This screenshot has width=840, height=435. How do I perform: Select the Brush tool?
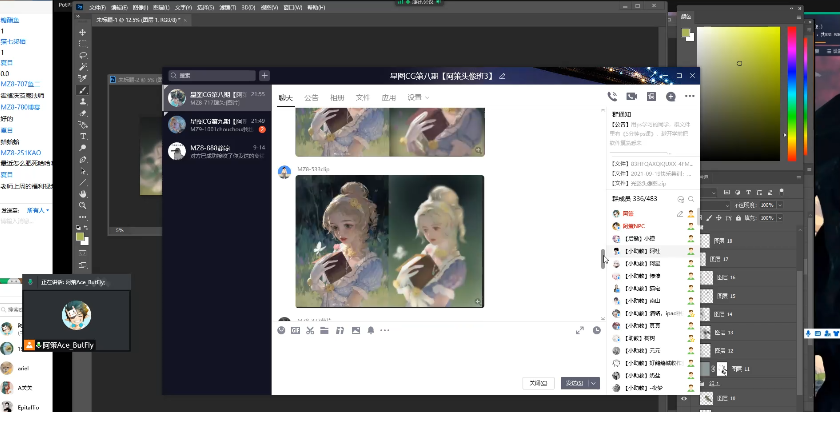point(82,90)
